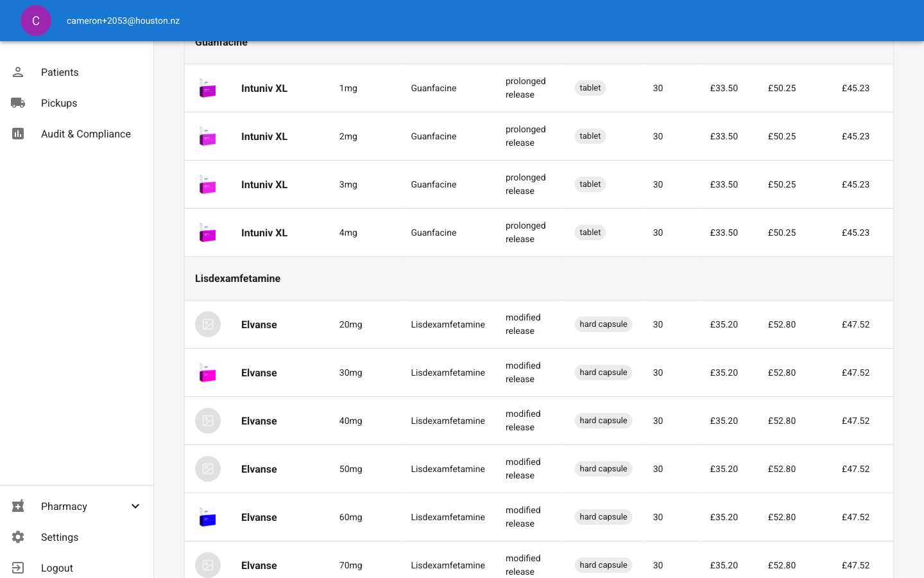Click hard capsule chip in Elvanse 60mg row
The height and width of the screenshot is (578, 924).
(603, 517)
